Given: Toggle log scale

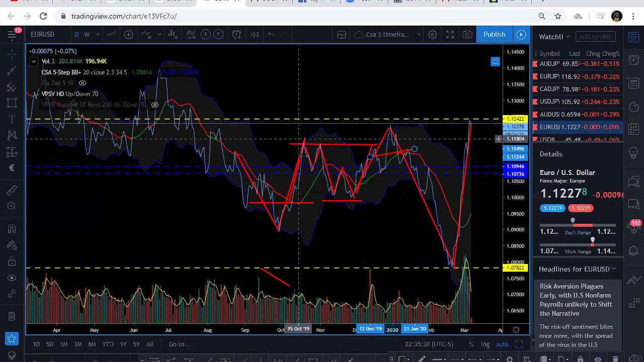Looking at the screenshot, I should coord(485,344).
